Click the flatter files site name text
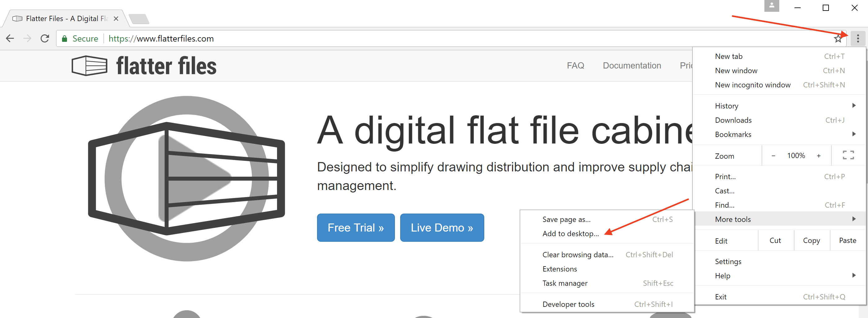Image resolution: width=868 pixels, height=318 pixels. coord(167,66)
